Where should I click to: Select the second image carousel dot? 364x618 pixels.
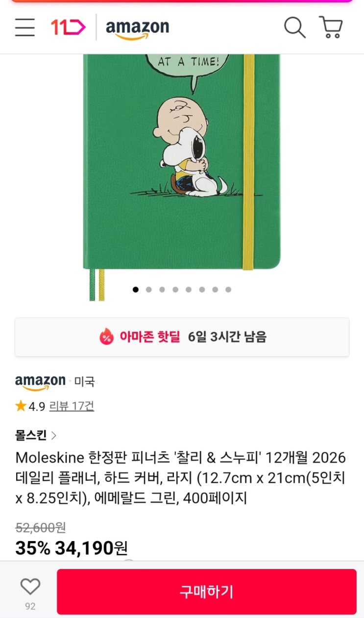click(x=149, y=290)
